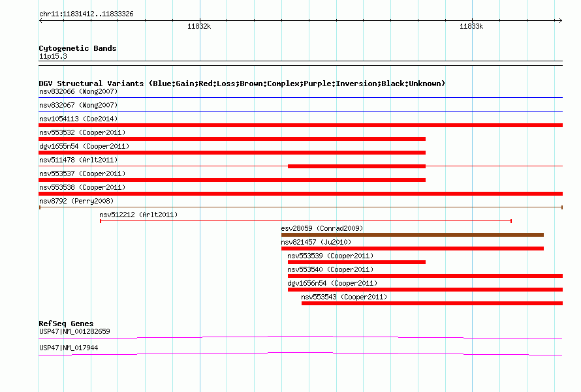This screenshot has width=581, height=392.
Task: Select the red loss bar for nsv1054113
Action: [x=300, y=125]
